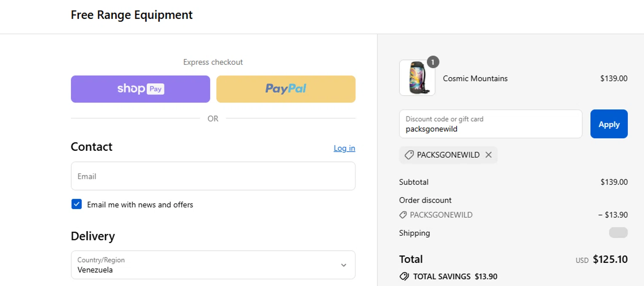Click the Subtotal label

[x=414, y=182]
